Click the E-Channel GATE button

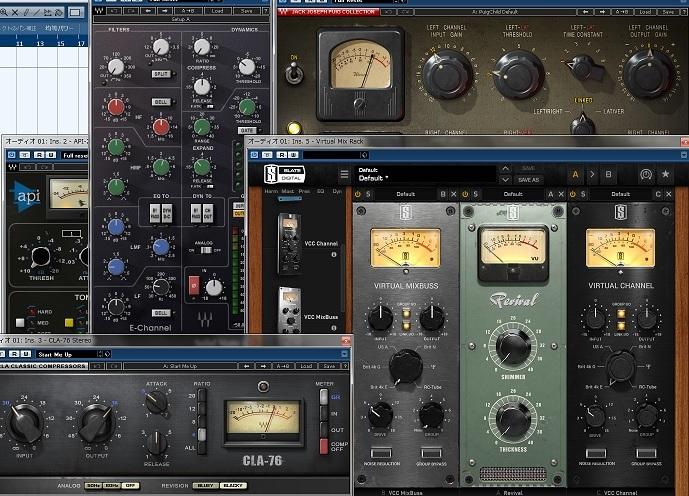tap(247, 130)
